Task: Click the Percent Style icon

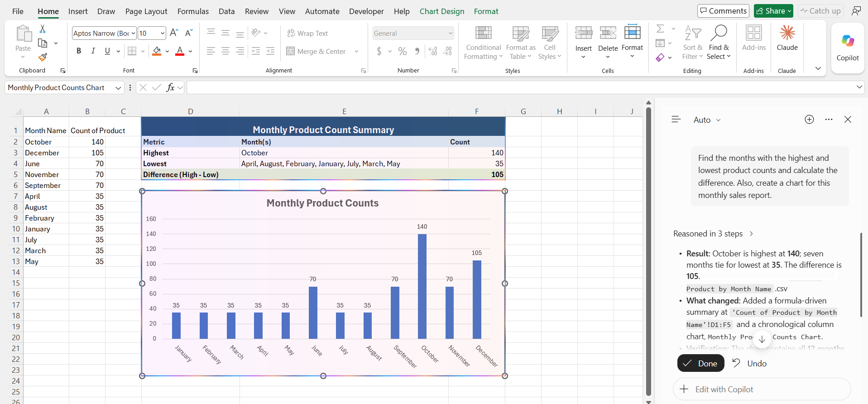Action: point(403,51)
